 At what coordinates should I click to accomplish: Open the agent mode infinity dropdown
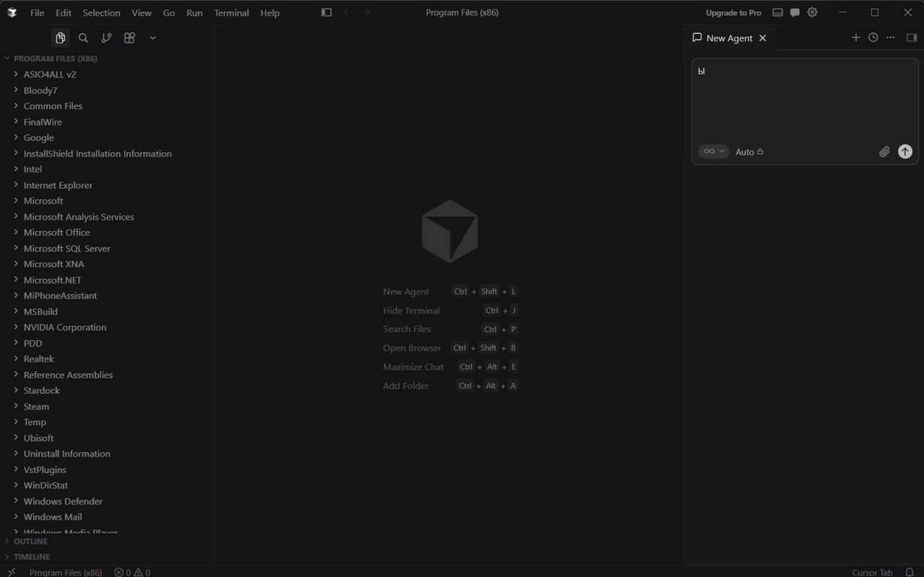tap(714, 152)
